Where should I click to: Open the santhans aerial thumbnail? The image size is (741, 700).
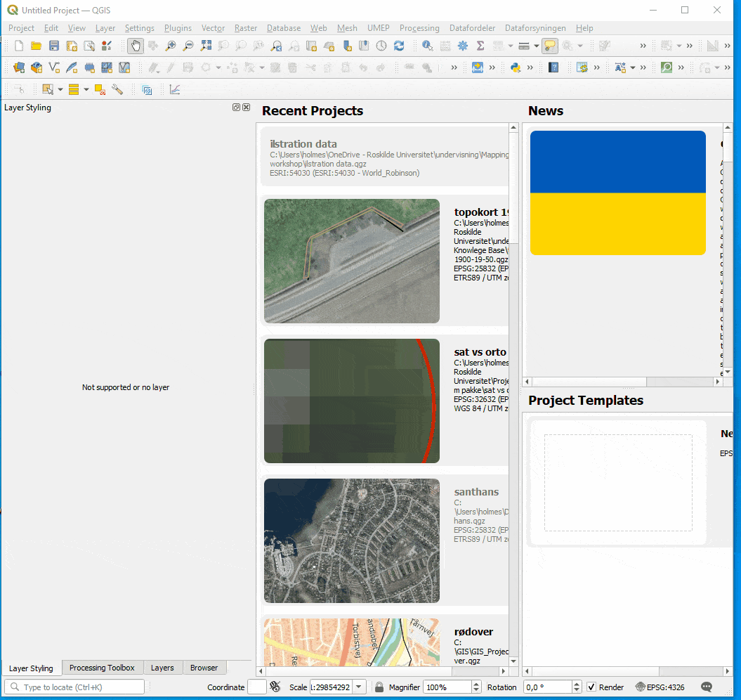[352, 541]
